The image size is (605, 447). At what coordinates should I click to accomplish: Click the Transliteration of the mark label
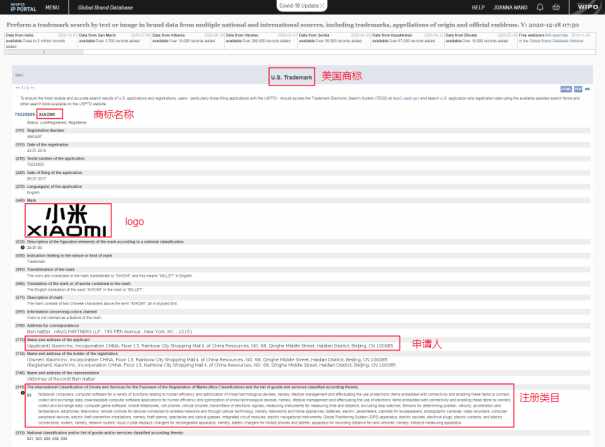51,269
